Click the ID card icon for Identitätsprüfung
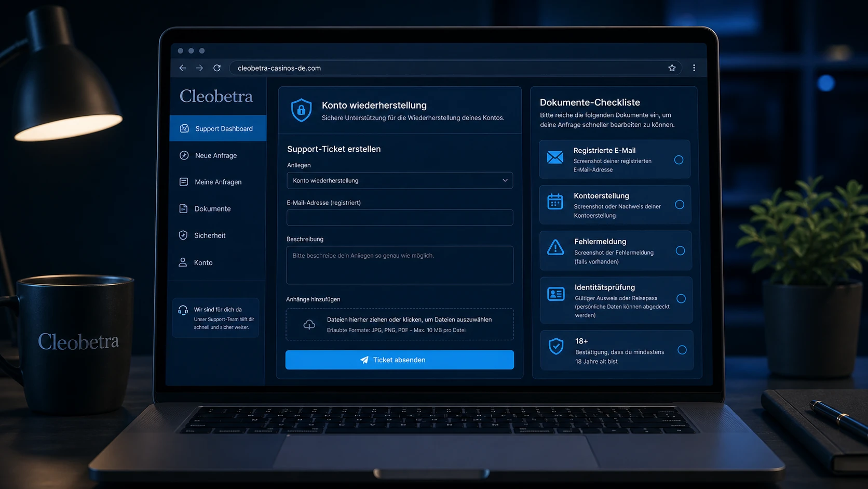868x489 pixels. pyautogui.click(x=556, y=294)
